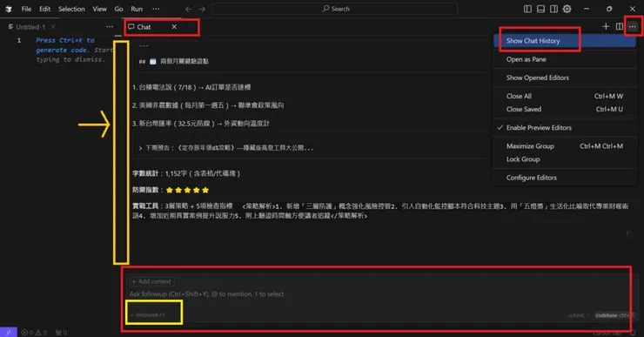Click the submit button in chat input
Screen dimensions: 644x337
click(576, 315)
